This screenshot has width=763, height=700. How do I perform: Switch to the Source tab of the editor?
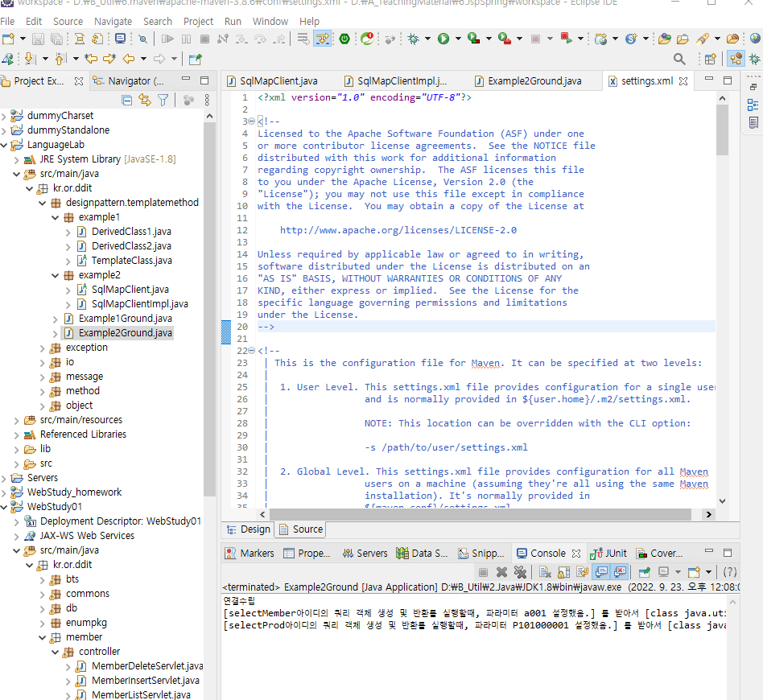[301, 529]
